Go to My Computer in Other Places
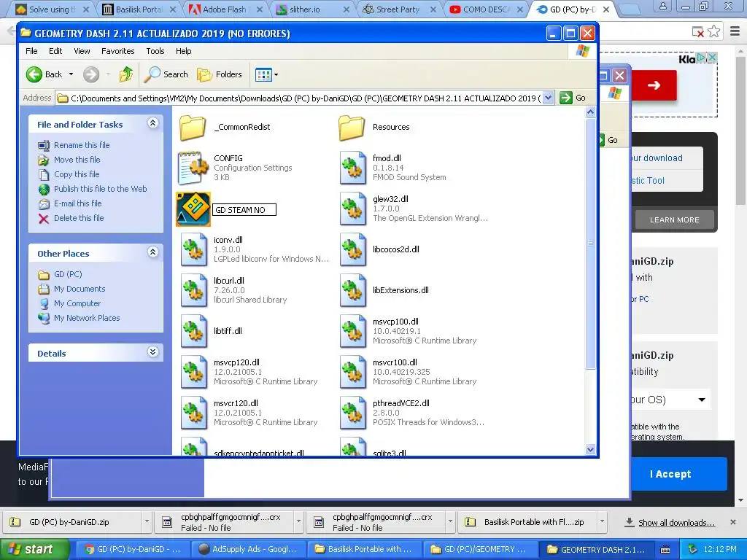This screenshot has height=560, width=747. (77, 303)
